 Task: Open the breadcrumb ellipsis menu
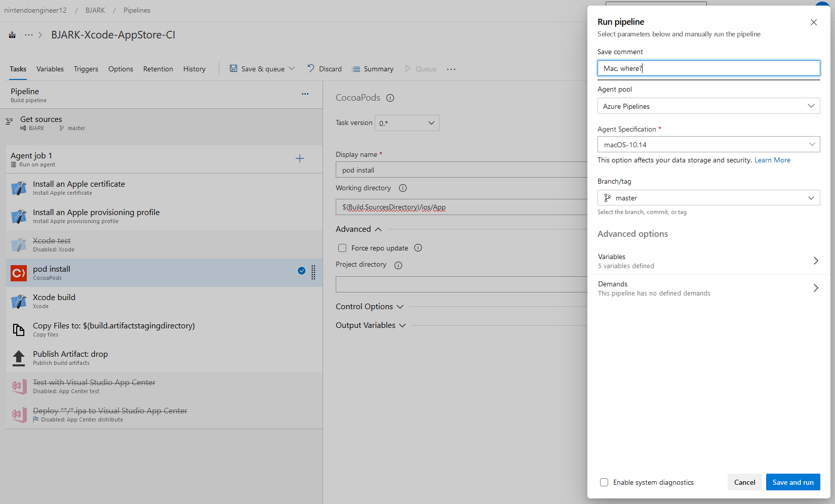pos(29,35)
